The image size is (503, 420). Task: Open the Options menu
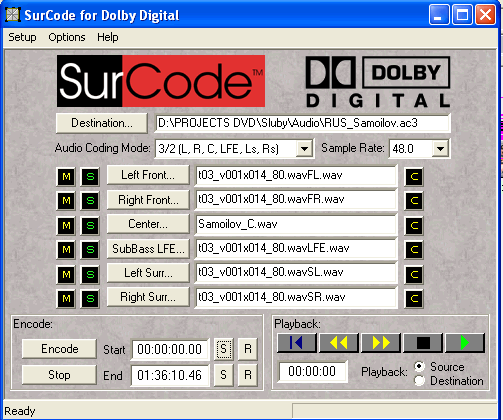point(67,37)
